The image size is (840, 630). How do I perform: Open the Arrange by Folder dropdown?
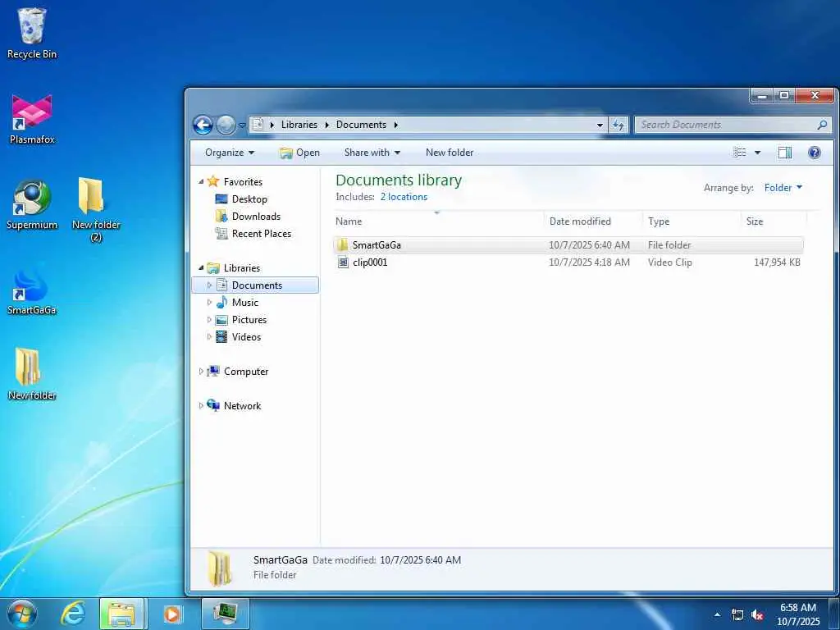pyautogui.click(x=783, y=188)
